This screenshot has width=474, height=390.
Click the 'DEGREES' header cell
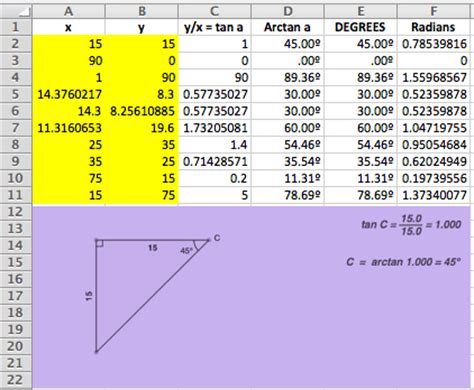pos(360,27)
